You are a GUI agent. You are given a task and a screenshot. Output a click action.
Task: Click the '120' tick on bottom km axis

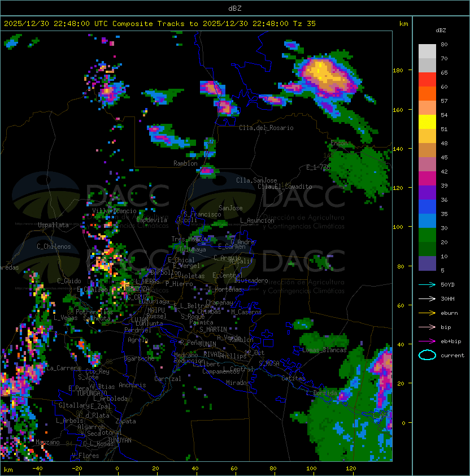[351, 469]
